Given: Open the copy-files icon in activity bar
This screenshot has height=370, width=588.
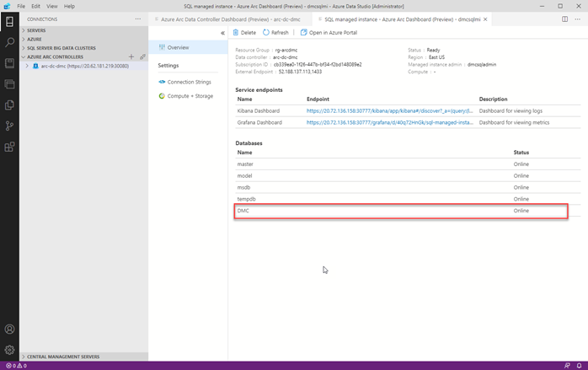Looking at the screenshot, I should [9, 105].
